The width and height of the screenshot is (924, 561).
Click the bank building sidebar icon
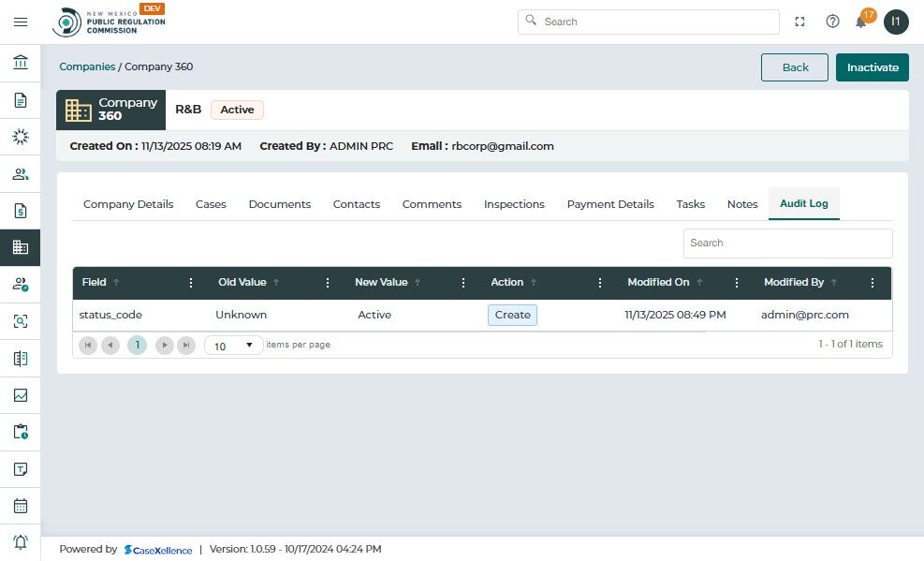(21, 62)
